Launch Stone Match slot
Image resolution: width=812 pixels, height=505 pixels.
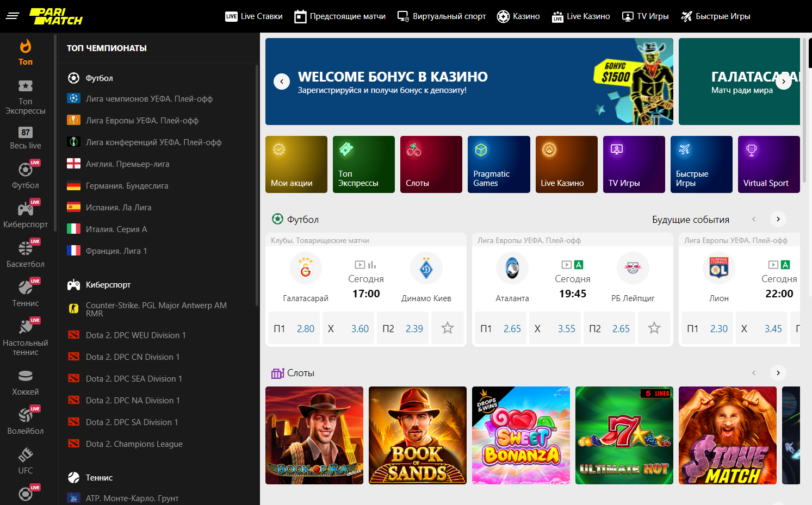[728, 435]
